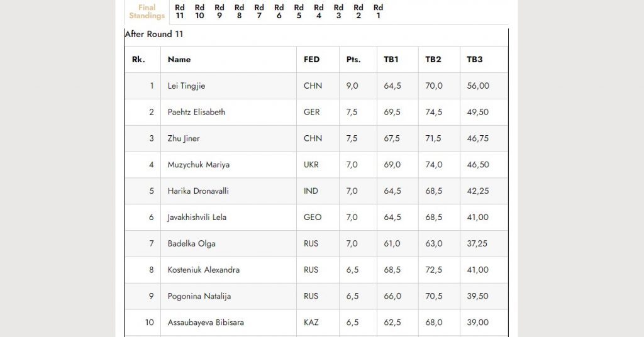Click the TB1 column header
The height and width of the screenshot is (337, 644).
tap(391, 60)
